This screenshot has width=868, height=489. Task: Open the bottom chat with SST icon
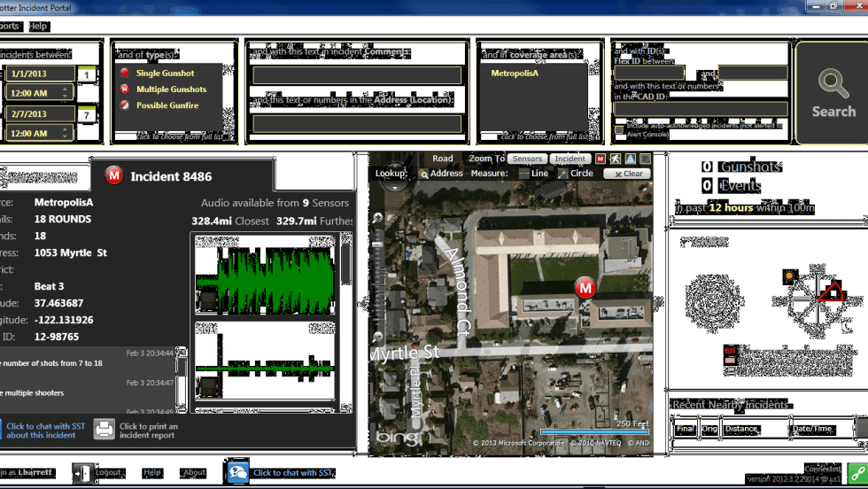[x=237, y=472]
